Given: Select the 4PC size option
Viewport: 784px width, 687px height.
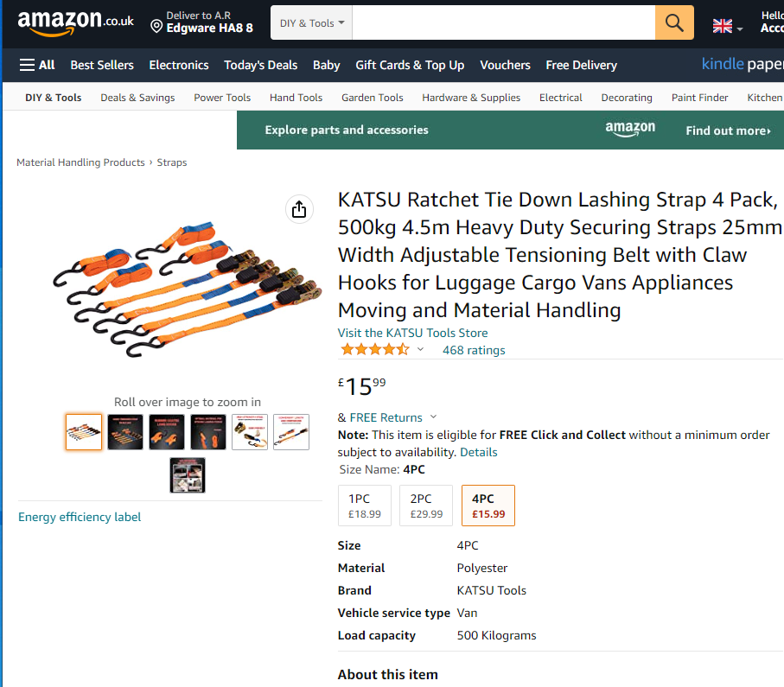Looking at the screenshot, I should click(488, 506).
